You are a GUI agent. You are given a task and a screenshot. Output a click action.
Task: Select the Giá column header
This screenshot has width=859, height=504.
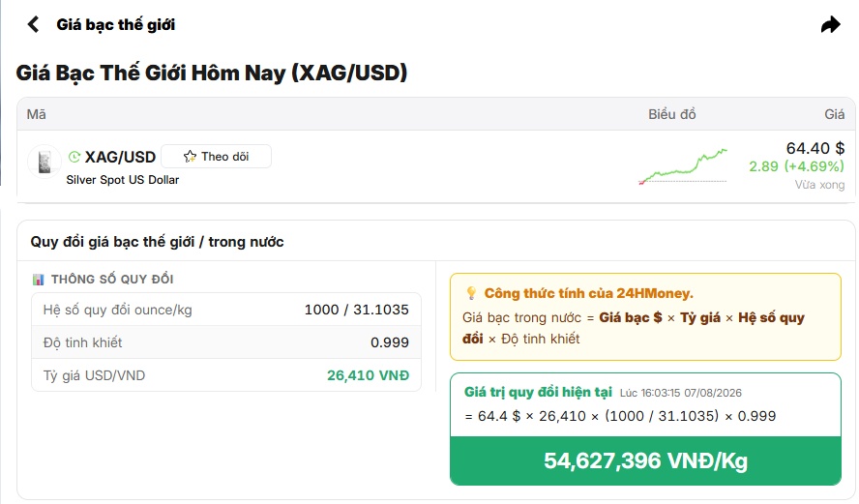pyautogui.click(x=835, y=114)
